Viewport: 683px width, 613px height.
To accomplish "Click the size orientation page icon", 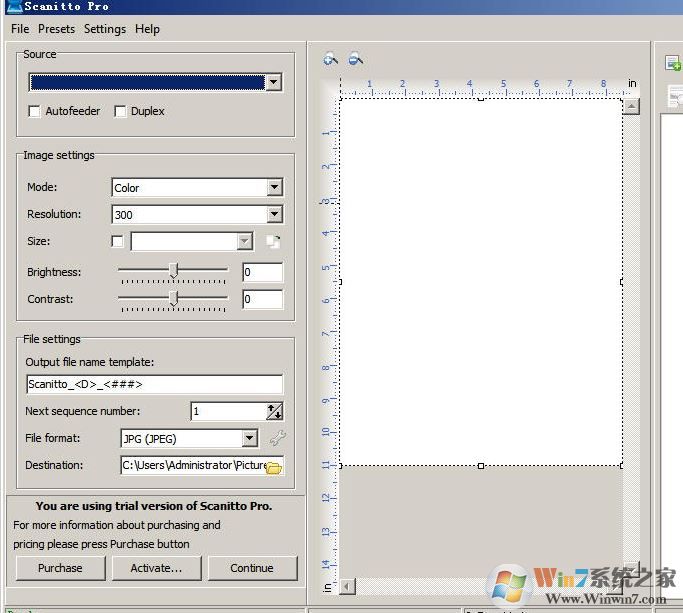I will [273, 241].
